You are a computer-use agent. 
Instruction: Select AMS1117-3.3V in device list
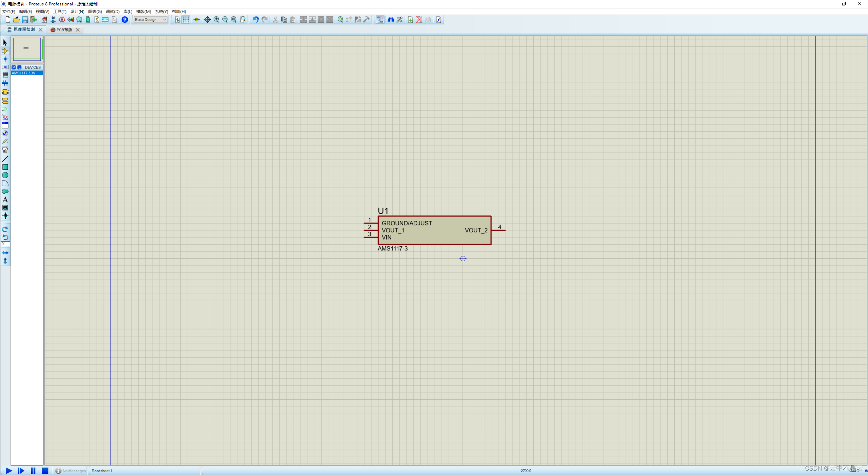point(27,73)
